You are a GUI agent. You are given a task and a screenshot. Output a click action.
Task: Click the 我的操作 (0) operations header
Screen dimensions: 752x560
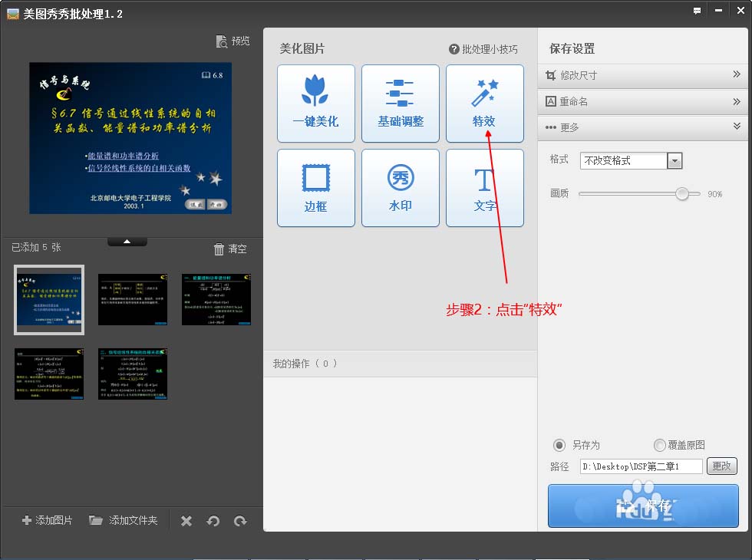tap(400, 364)
